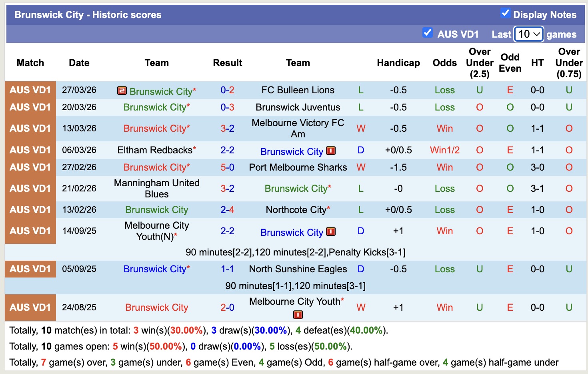
Task: Click the red card icon next to Brunswick City versus Eltham Redbacks
Action: point(331,151)
